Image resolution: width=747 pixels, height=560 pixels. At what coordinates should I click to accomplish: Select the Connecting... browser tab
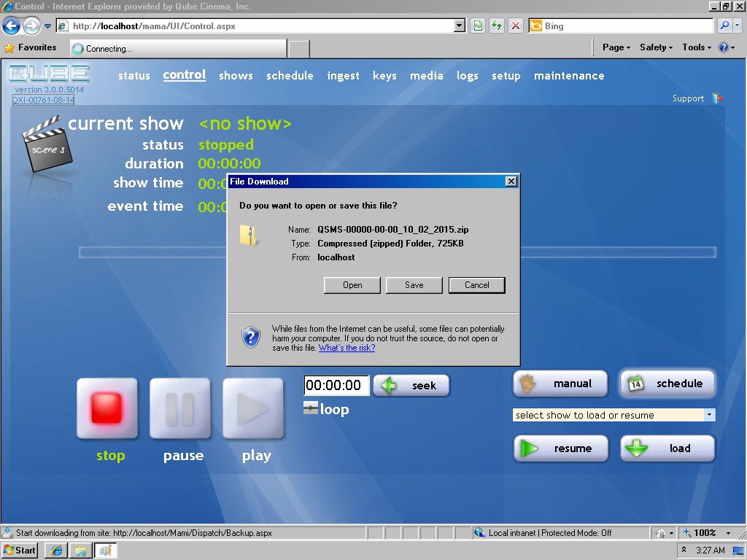coord(179,49)
